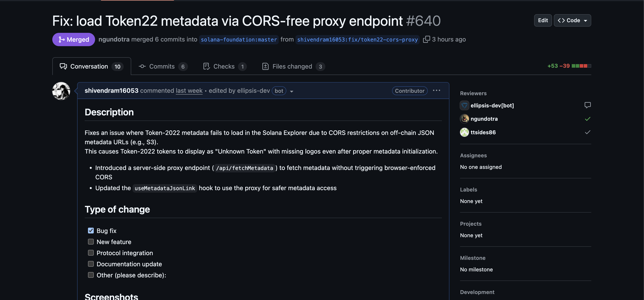Click the Conversation count 10 badge
644x300 pixels.
pyautogui.click(x=117, y=67)
